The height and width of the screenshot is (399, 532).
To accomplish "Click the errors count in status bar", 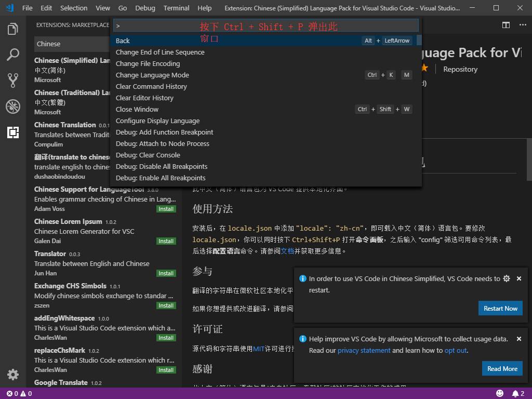I will [x=12, y=394].
